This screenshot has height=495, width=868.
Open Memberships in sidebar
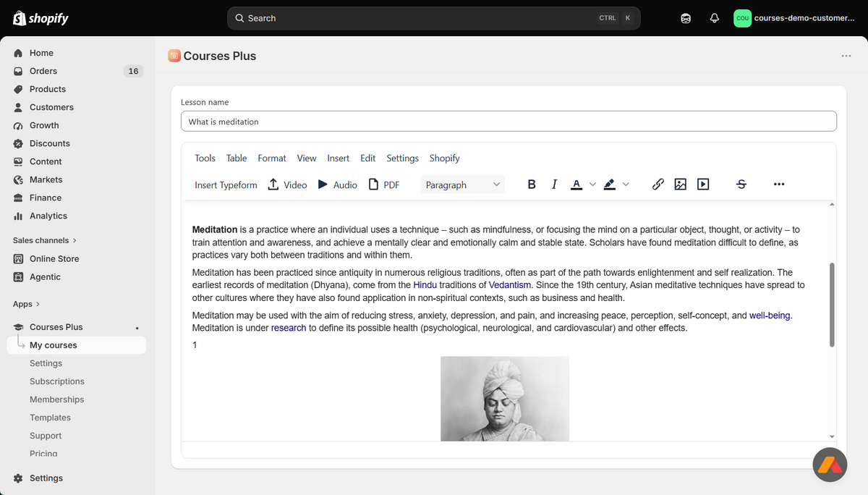point(57,399)
